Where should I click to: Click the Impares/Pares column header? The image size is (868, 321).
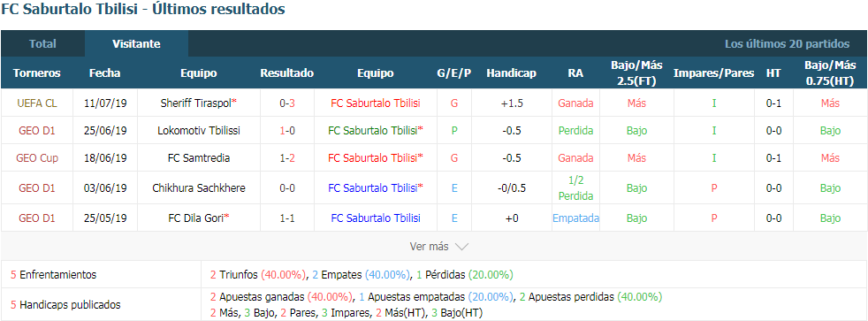coord(713,73)
